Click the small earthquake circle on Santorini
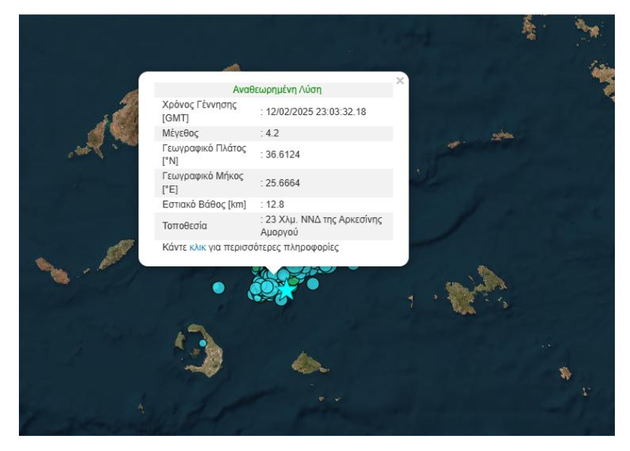 [202, 343]
